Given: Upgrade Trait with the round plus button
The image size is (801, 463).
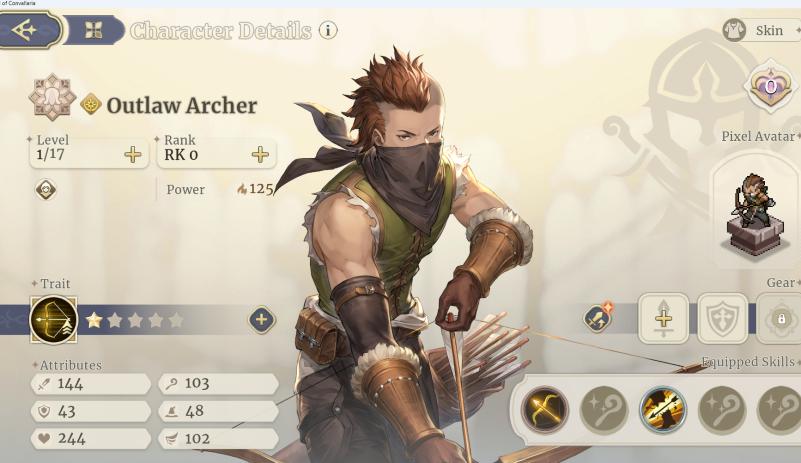Looking at the screenshot, I should [x=262, y=320].
